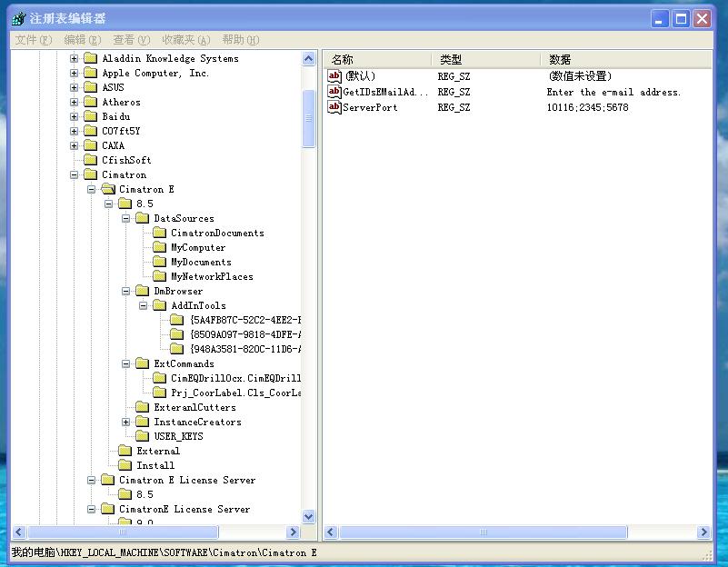The image size is (728, 567).
Task: Click the CimatronDocuments folder icon
Action: point(160,233)
